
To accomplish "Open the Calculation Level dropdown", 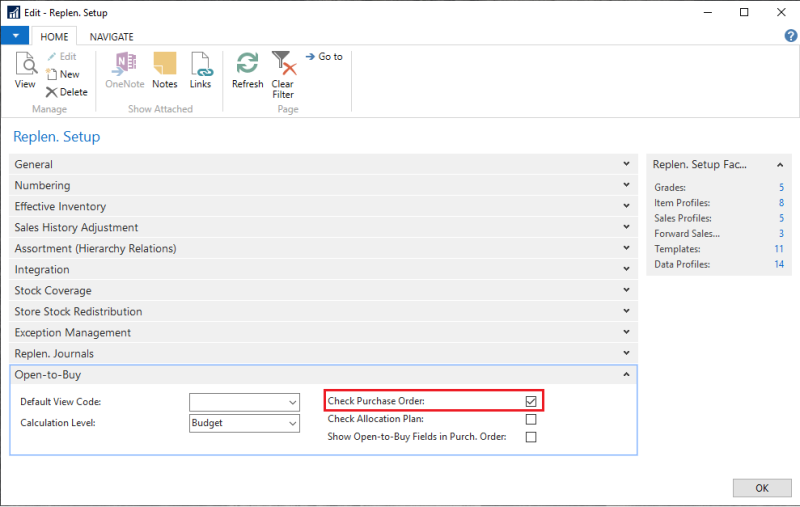I will [x=292, y=423].
